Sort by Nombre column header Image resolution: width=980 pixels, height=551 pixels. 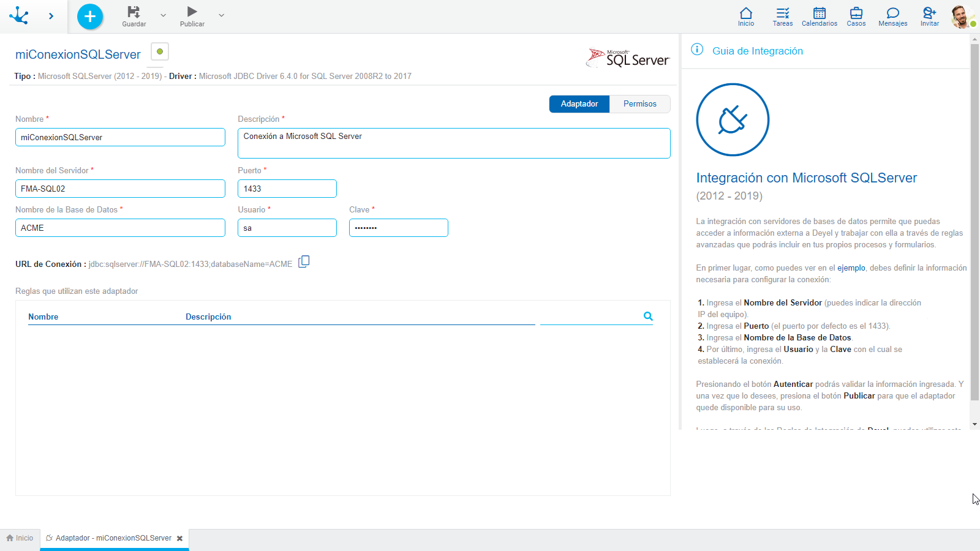(x=43, y=317)
